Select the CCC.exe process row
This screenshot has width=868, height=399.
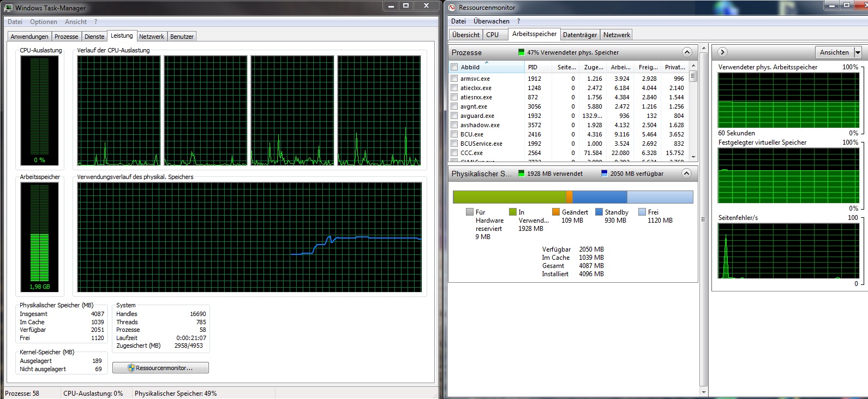coord(568,153)
